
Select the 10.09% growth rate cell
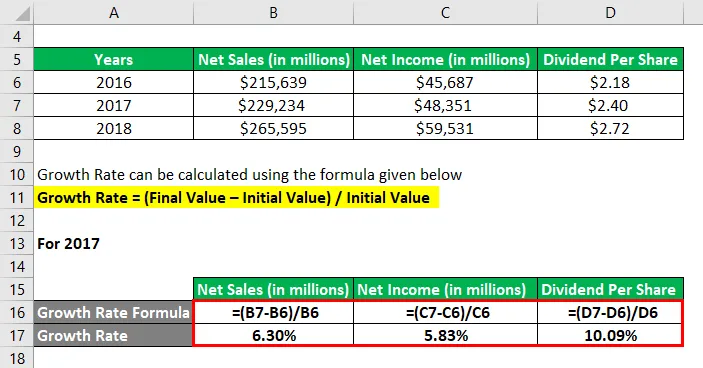(610, 335)
